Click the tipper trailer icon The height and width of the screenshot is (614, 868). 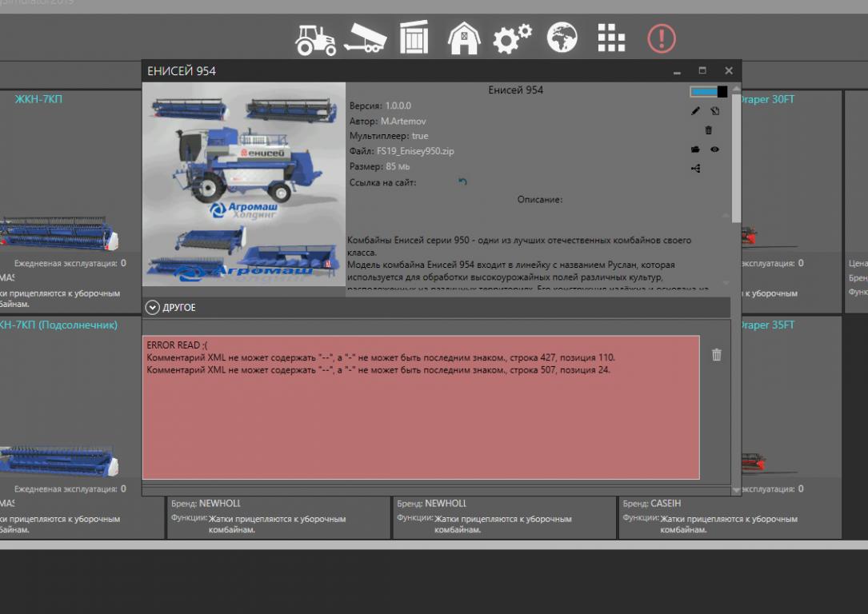365,38
